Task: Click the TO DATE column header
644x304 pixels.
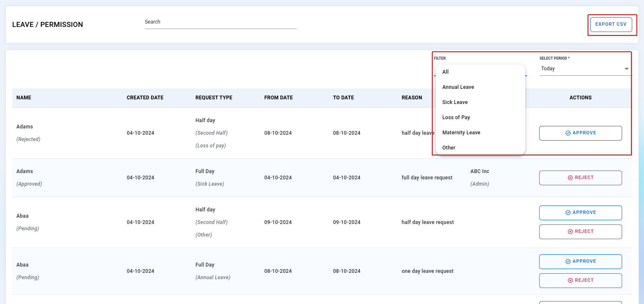Action: pos(343,98)
